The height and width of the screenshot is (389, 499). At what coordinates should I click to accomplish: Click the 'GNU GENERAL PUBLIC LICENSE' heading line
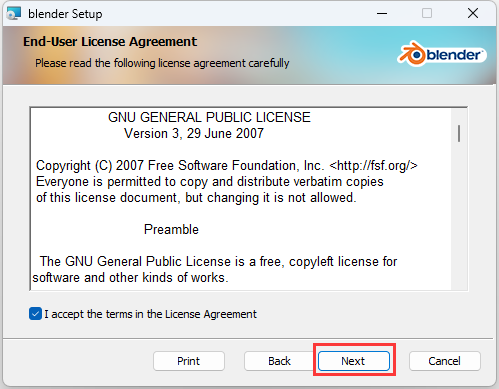[x=209, y=117]
